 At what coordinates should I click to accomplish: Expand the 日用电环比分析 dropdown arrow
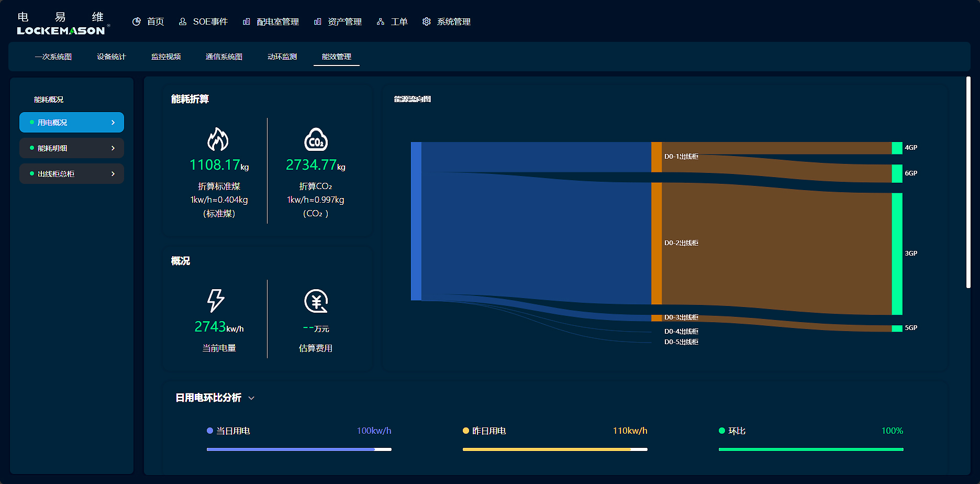(251, 398)
